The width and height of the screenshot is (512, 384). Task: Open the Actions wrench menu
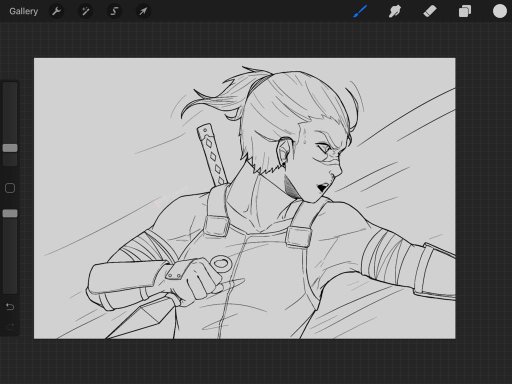[56, 11]
